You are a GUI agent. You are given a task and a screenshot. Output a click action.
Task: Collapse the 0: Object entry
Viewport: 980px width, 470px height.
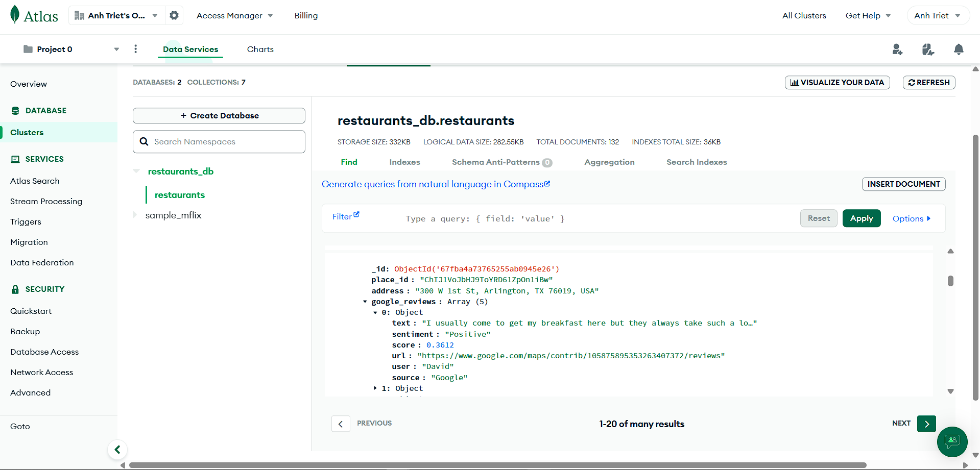(x=375, y=312)
